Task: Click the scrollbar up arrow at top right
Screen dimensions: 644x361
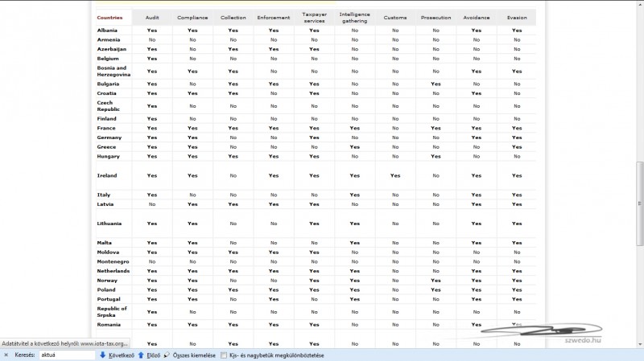Action: pos(639,4)
